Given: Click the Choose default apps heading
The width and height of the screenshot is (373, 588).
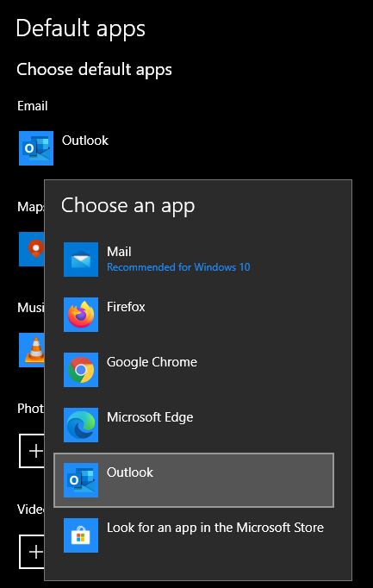Looking at the screenshot, I should coord(95,70).
